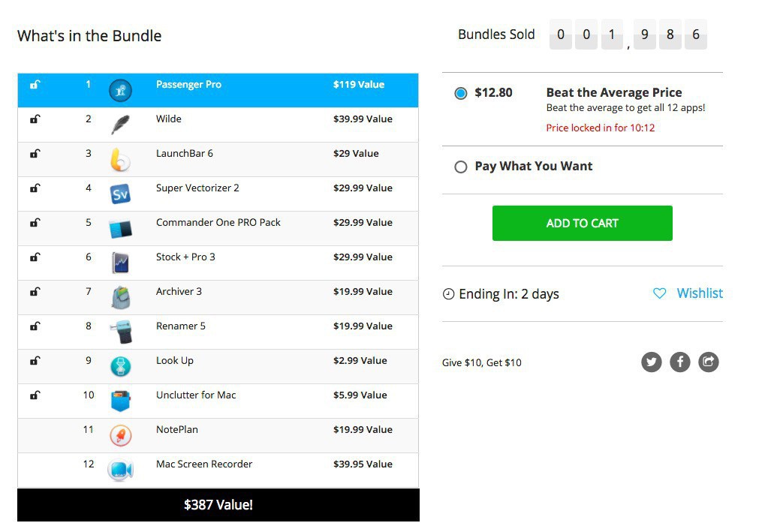
Task: Click the LaunchBar 6 app icon
Action: tap(120, 159)
